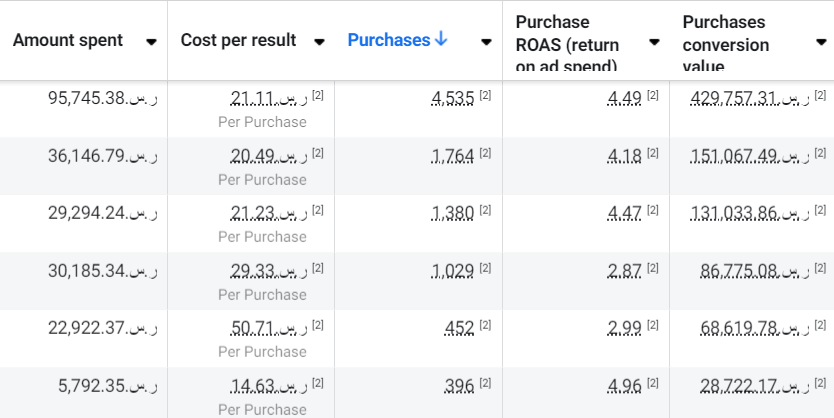Click footnote [2] beside 1,764 purchases
This screenshot has height=418, width=834.
(x=485, y=153)
